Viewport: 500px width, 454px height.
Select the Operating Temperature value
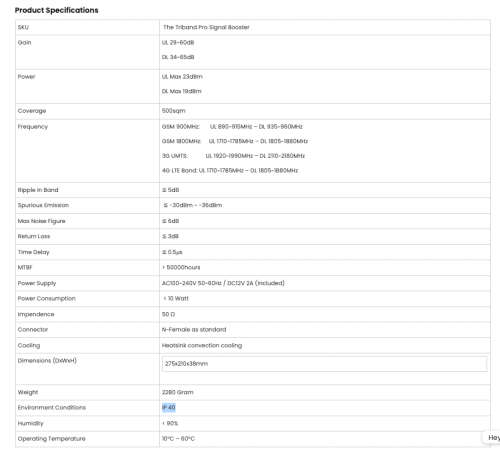(x=178, y=439)
